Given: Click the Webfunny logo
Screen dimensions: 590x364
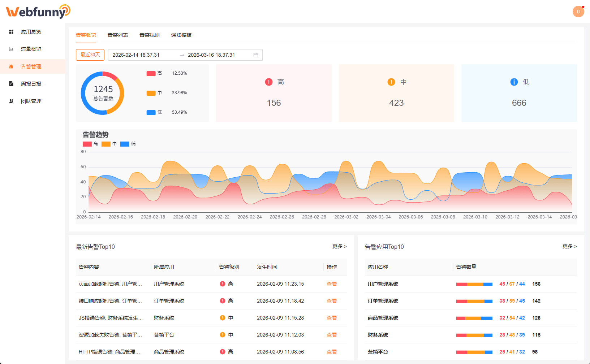Looking at the screenshot, I should [38, 12].
